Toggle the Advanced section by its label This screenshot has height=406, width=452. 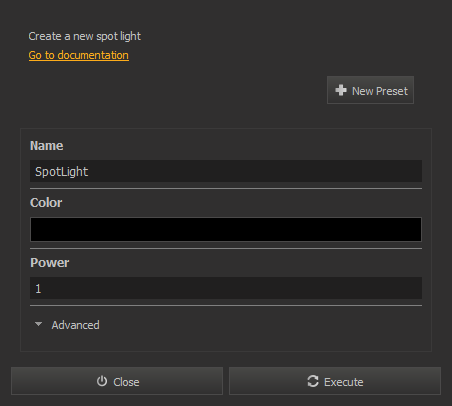75,325
